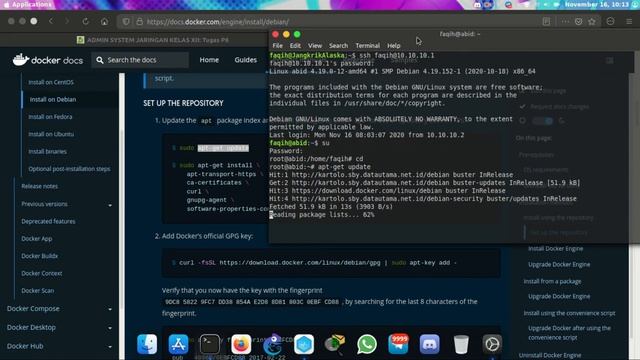Open Install on CentOS page
This screenshot has width=640, height=360.
51,82
